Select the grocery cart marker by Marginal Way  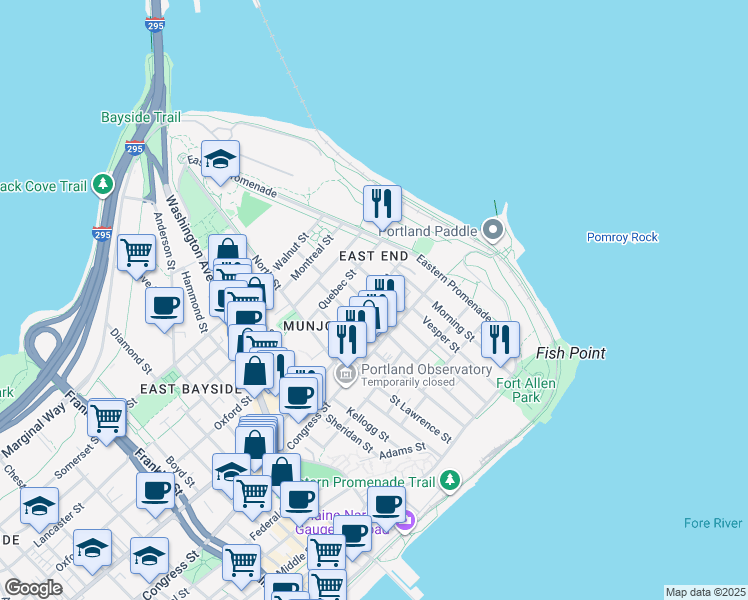pos(106,419)
